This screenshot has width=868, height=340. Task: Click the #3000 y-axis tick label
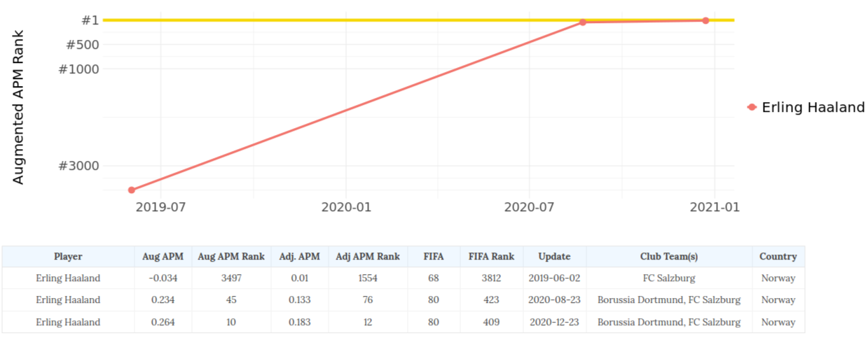(78, 166)
